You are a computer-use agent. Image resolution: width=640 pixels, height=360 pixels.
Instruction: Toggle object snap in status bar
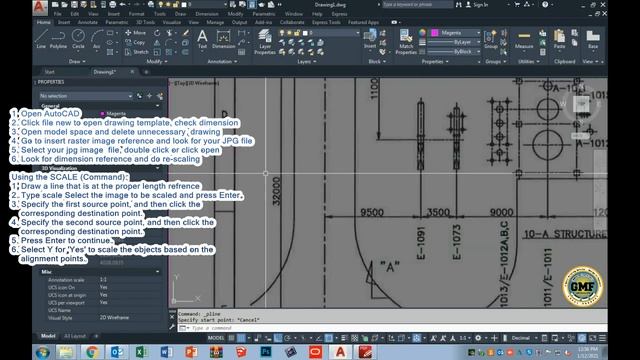point(329,338)
